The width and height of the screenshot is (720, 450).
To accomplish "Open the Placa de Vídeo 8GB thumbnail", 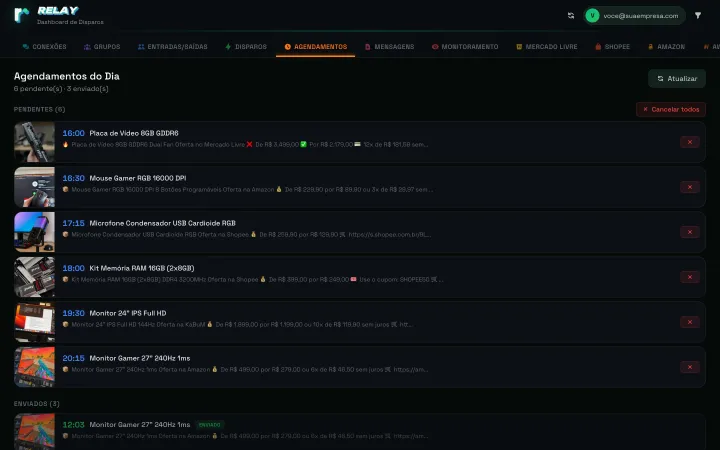I will tap(34, 142).
